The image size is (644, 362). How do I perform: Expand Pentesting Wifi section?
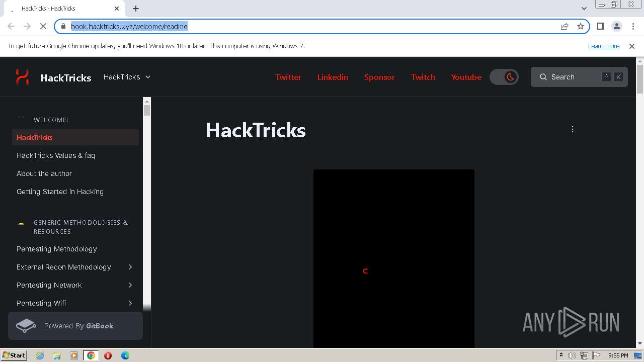(x=130, y=303)
